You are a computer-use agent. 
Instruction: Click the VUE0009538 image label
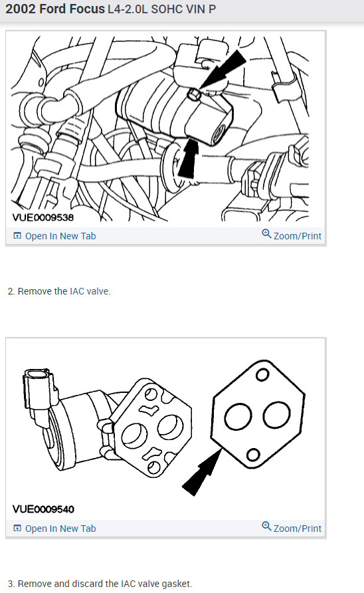point(43,217)
